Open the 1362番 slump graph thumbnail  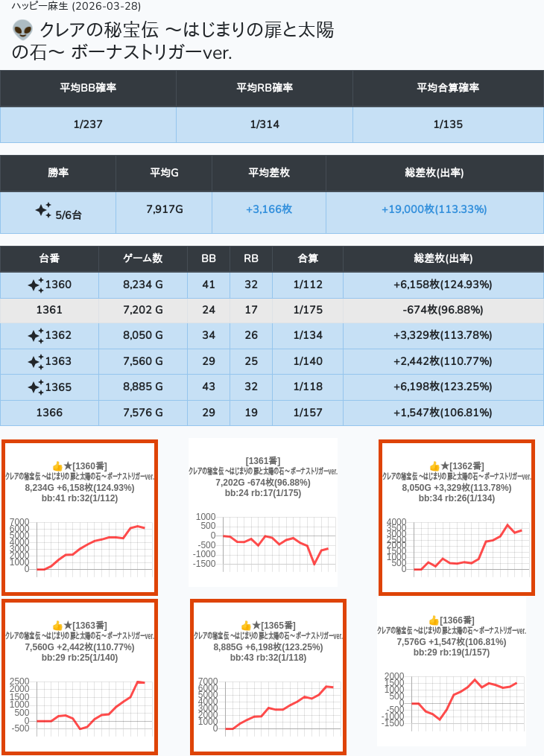point(457,518)
